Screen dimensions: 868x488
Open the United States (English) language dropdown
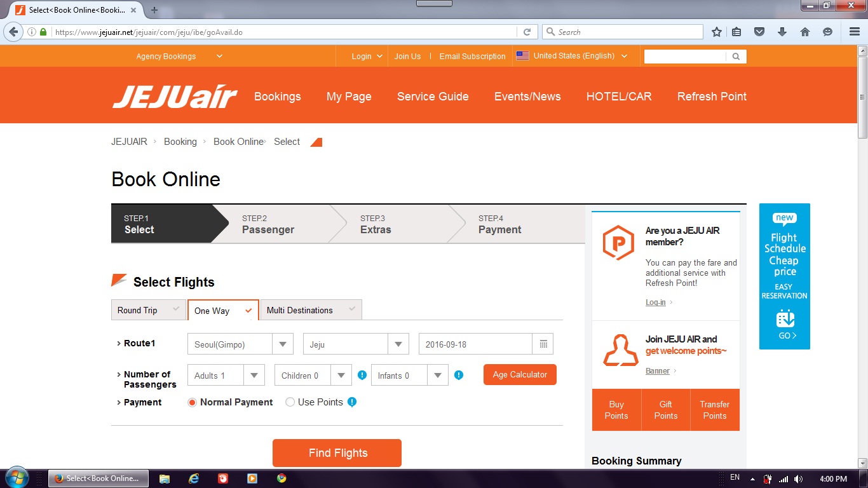click(572, 56)
